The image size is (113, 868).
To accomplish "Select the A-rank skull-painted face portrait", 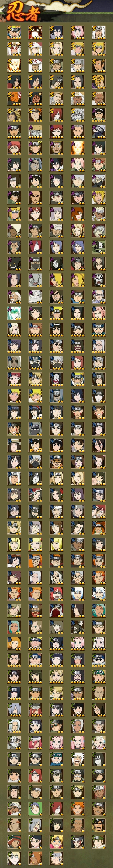I will (x=98, y=280).
